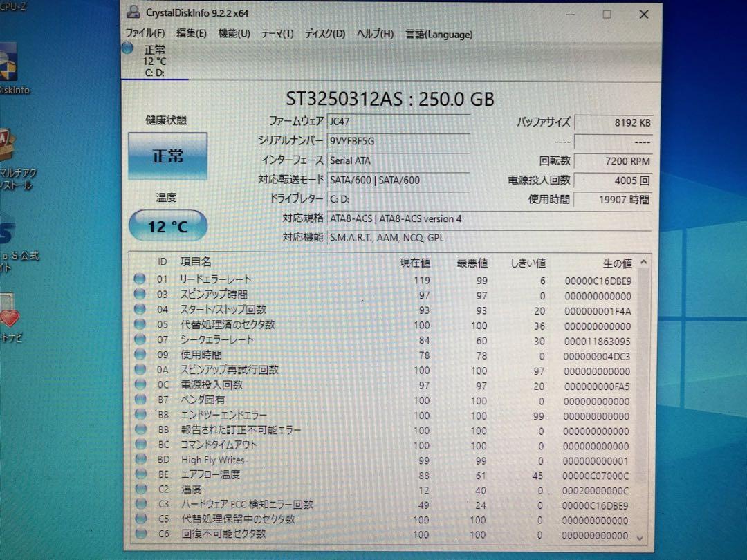
Task: Click status icon for 代替処理保留中のセクタ数 row
Action: click(x=140, y=518)
